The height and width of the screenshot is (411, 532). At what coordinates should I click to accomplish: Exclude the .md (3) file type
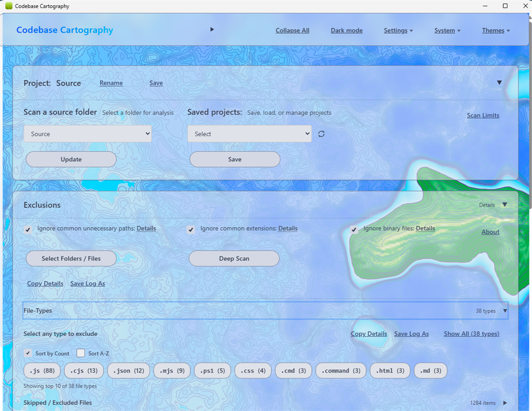[431, 371]
